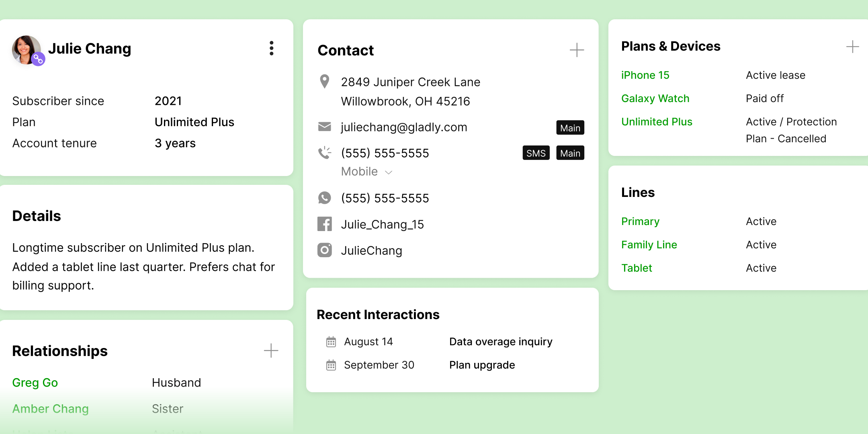Click Active status beside Primary line

(761, 221)
